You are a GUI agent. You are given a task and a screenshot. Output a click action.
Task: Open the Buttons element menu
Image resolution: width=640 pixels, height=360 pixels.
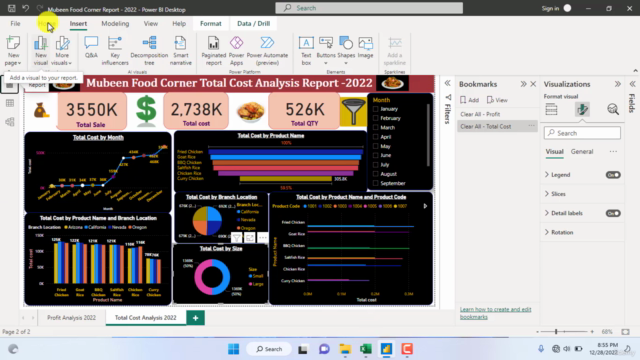pos(326,51)
